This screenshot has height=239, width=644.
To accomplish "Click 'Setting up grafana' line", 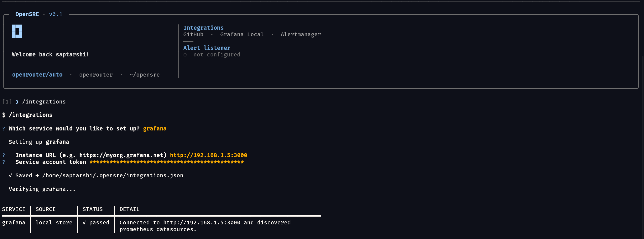I will (x=39, y=142).
